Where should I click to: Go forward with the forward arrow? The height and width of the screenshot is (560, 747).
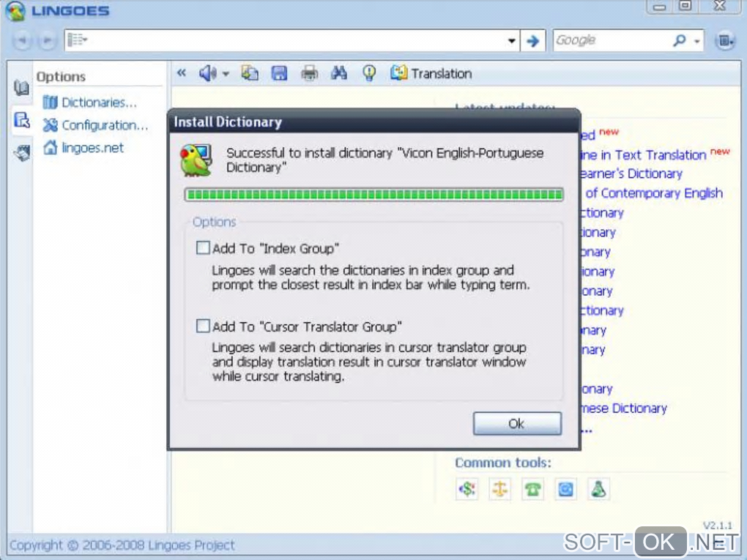click(x=47, y=40)
